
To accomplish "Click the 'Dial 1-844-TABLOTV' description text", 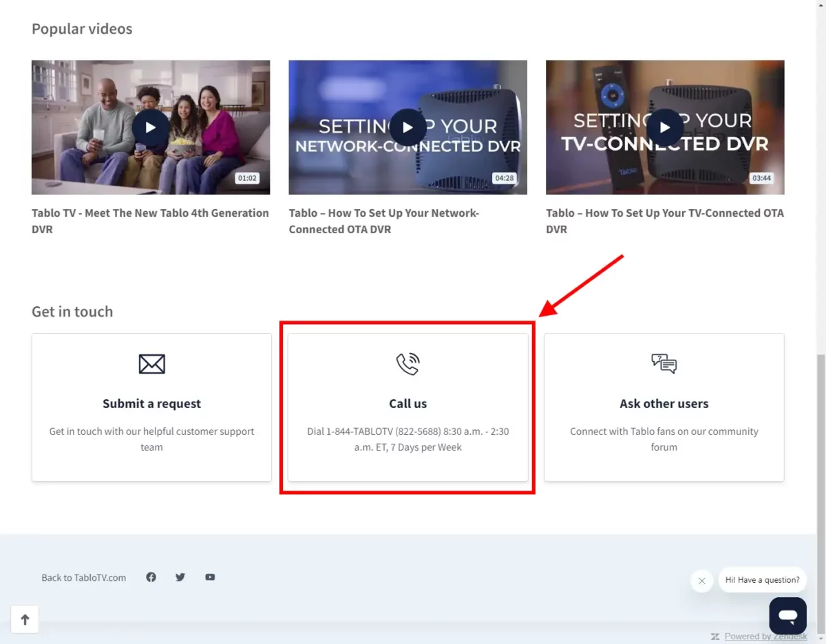I will pos(408,439).
